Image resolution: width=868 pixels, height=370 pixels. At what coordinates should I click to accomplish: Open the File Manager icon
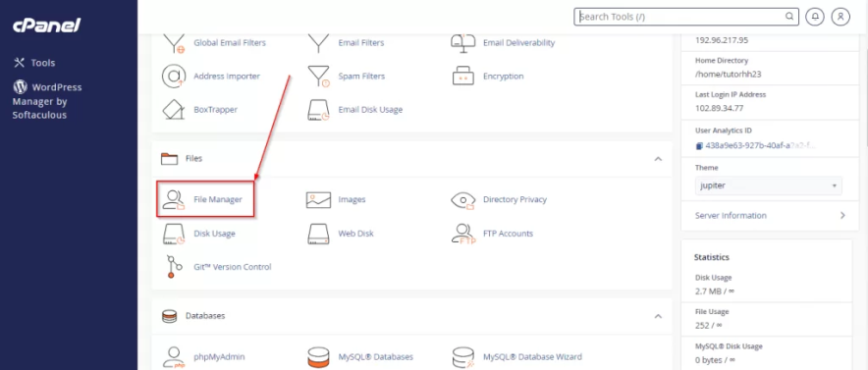pos(173,199)
